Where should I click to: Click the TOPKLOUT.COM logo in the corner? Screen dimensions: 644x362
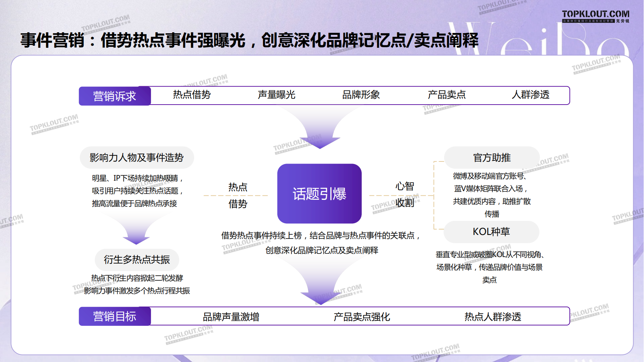595,16
